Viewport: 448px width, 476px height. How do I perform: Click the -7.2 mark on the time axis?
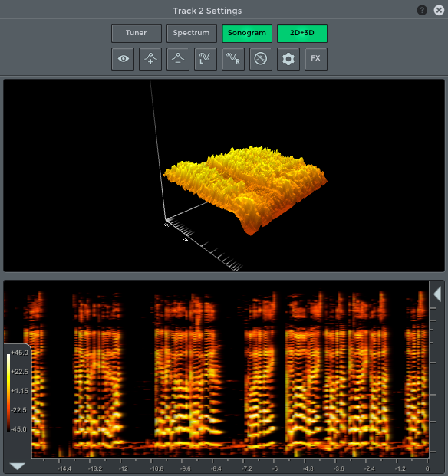point(246,468)
